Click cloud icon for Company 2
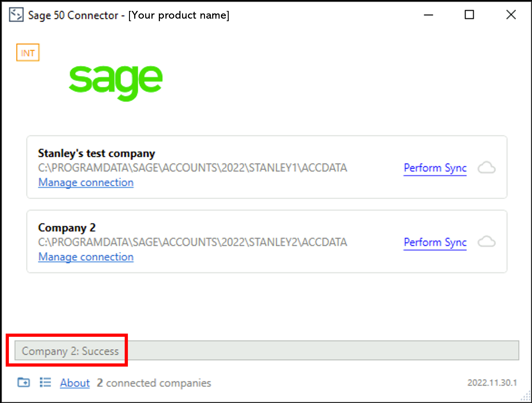This screenshot has height=403, width=532. [x=486, y=242]
